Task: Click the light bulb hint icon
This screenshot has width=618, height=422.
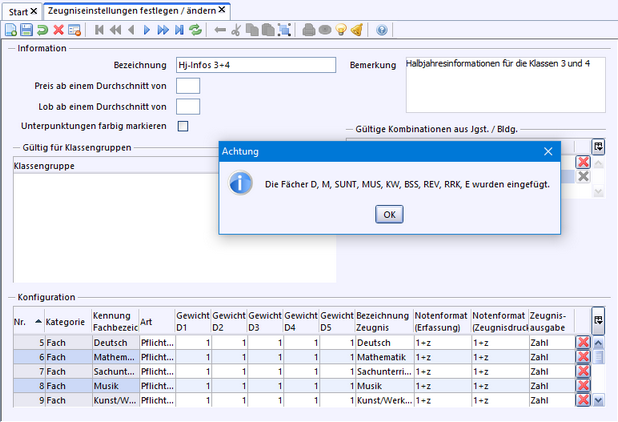Action: pyautogui.click(x=341, y=30)
